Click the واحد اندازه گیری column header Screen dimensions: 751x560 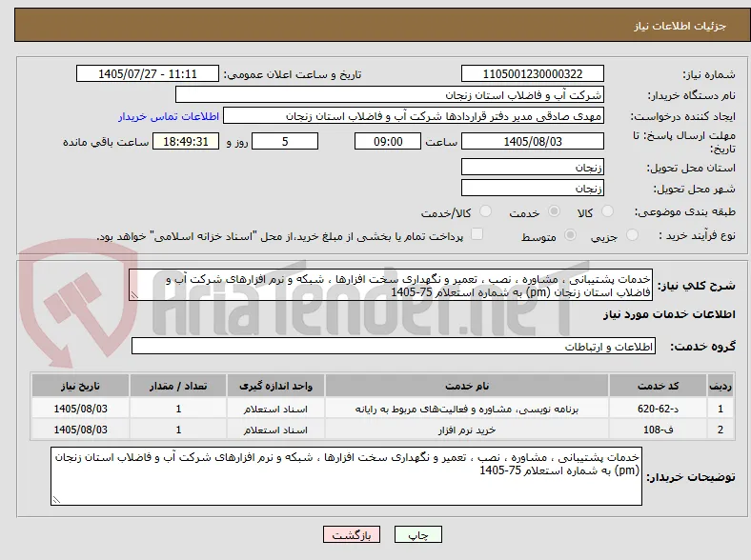click(x=275, y=386)
